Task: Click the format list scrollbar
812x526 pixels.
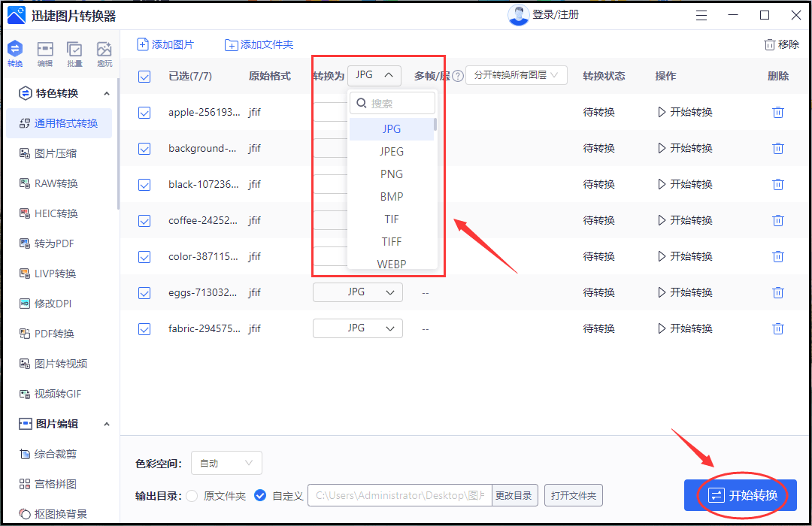Action: (x=435, y=125)
